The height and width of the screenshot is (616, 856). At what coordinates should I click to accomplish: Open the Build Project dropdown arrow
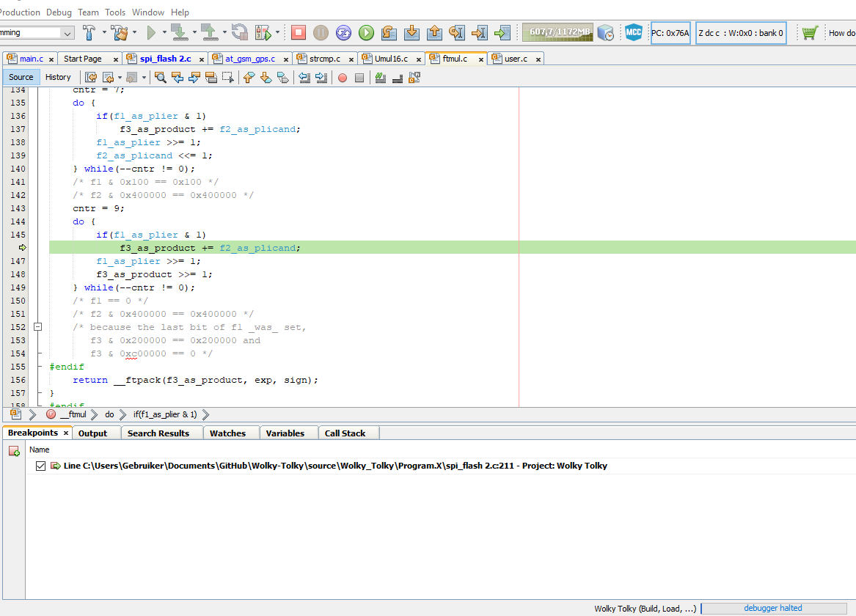(103, 33)
